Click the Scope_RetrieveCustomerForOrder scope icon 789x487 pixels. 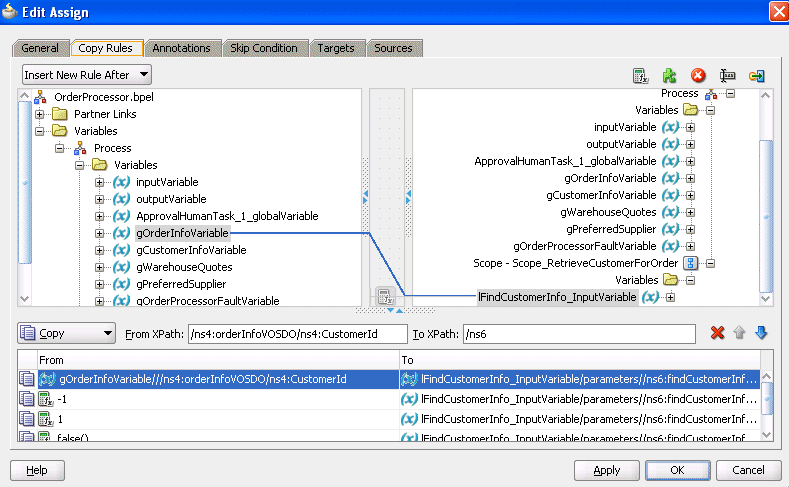(690, 263)
